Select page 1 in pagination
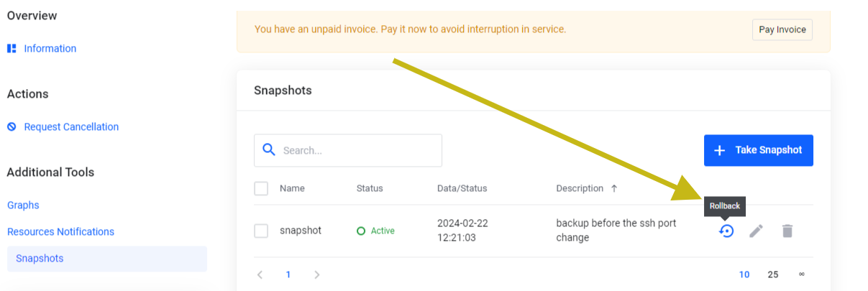Image resolution: width=868 pixels, height=291 pixels. (288, 274)
